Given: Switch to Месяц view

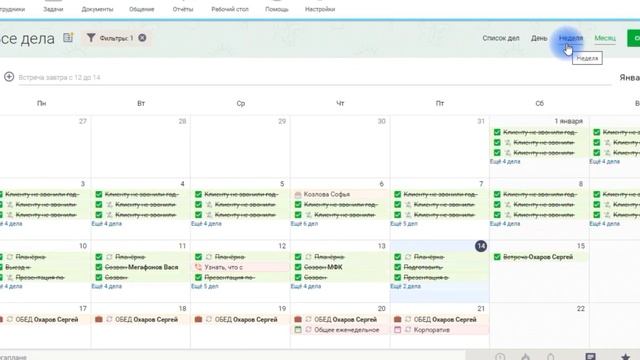Looking at the screenshot, I should (x=605, y=38).
